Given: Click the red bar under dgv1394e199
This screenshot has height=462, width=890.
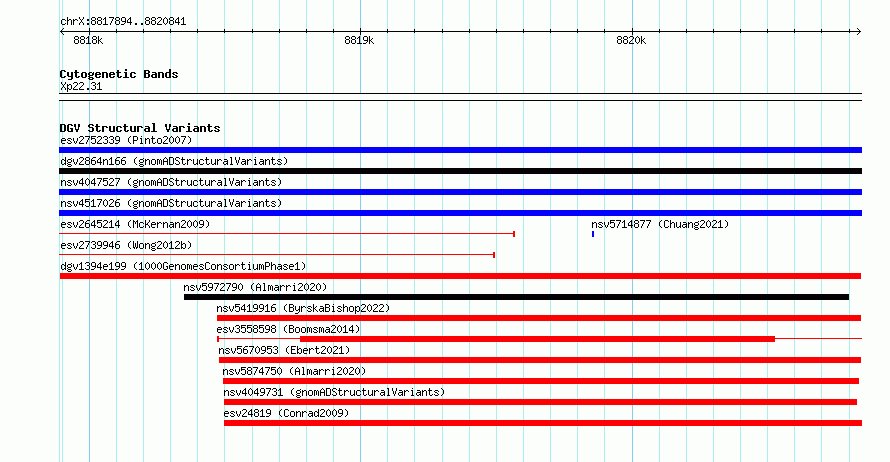Looking at the screenshot, I should [460, 276].
